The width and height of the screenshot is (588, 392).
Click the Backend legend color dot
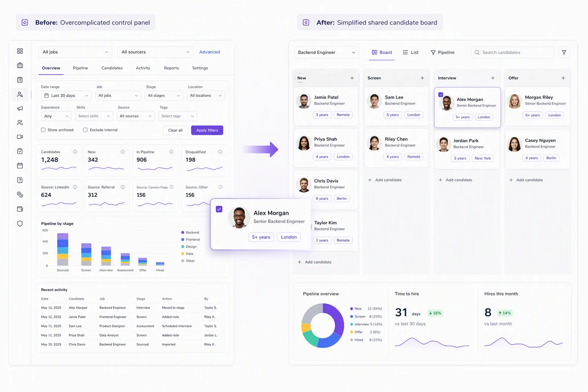(183, 232)
